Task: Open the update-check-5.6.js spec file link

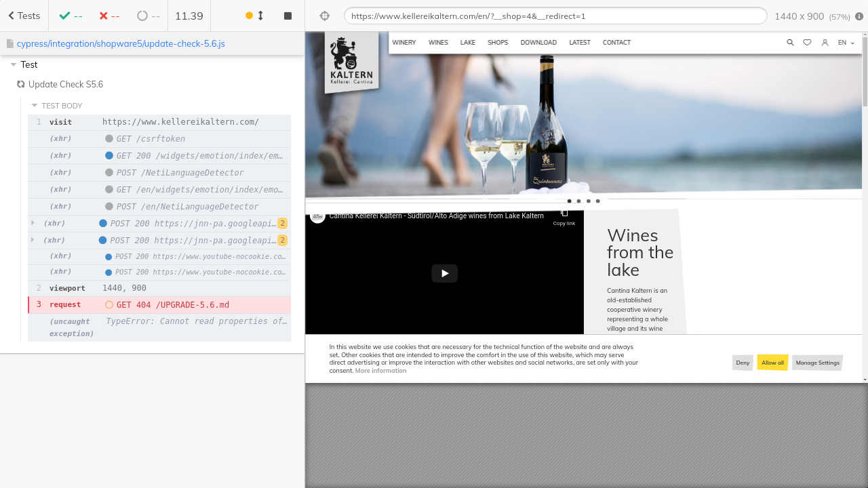Action: tap(121, 43)
